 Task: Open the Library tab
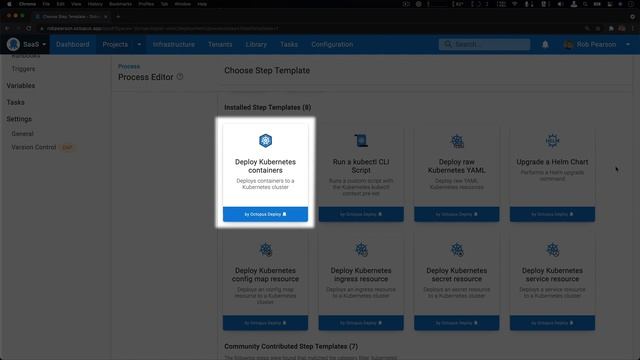[256, 44]
